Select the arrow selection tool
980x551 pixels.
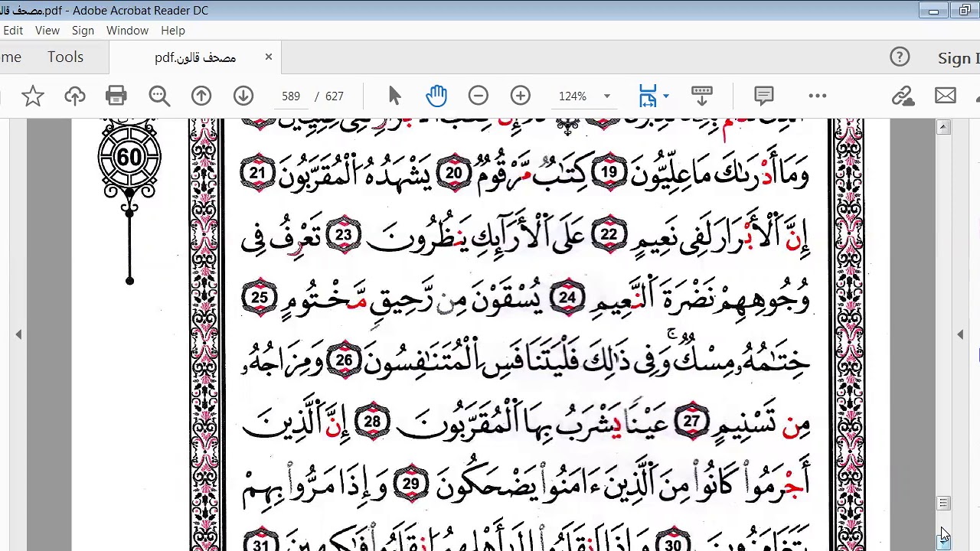click(x=394, y=96)
